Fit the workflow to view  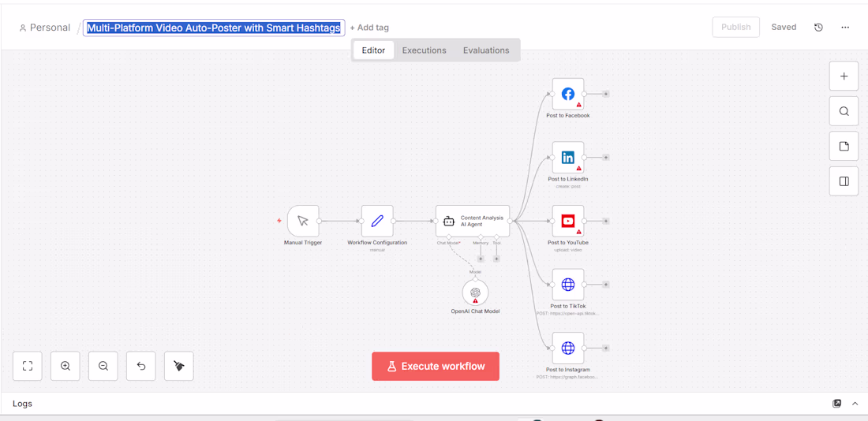[x=28, y=366]
